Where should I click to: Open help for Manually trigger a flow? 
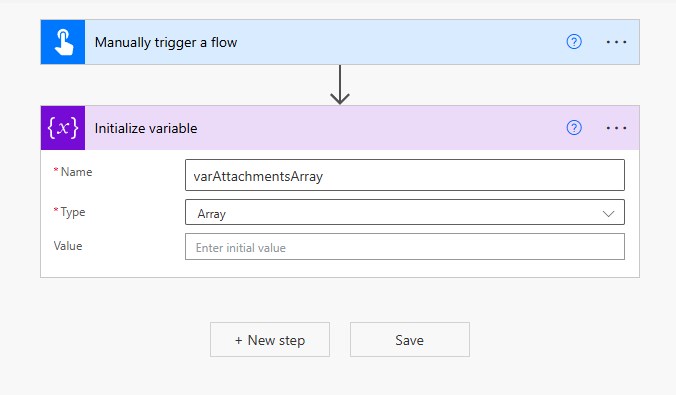coord(574,42)
